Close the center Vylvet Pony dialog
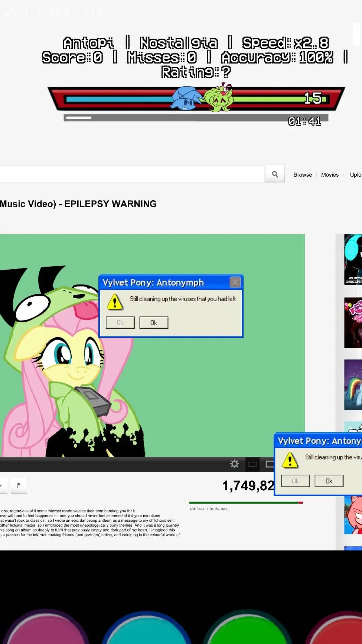Image resolution: width=362 pixels, height=644 pixels. (235, 282)
